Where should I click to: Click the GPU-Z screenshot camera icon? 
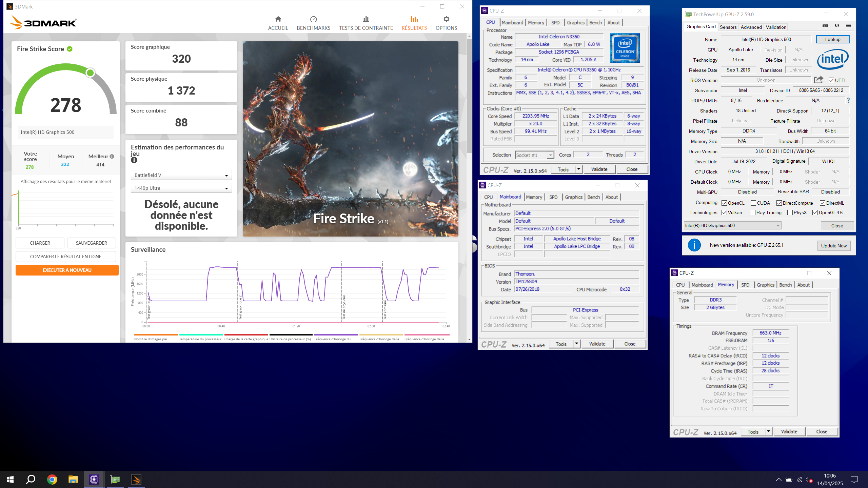(825, 26)
